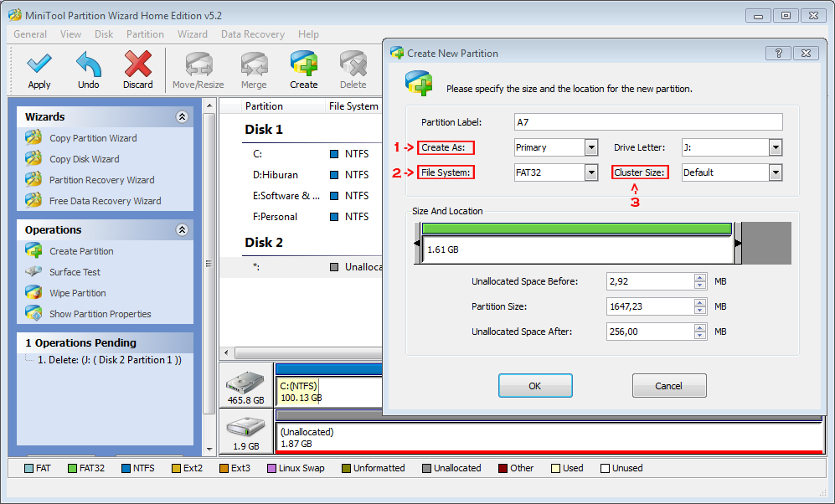Image resolution: width=835 pixels, height=504 pixels.
Task: Click the File System column header
Action: click(353, 106)
